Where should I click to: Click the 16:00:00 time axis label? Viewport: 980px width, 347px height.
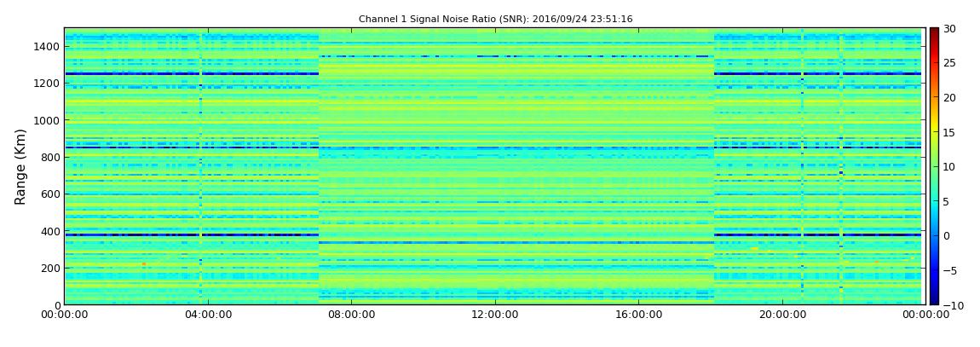[x=638, y=315]
